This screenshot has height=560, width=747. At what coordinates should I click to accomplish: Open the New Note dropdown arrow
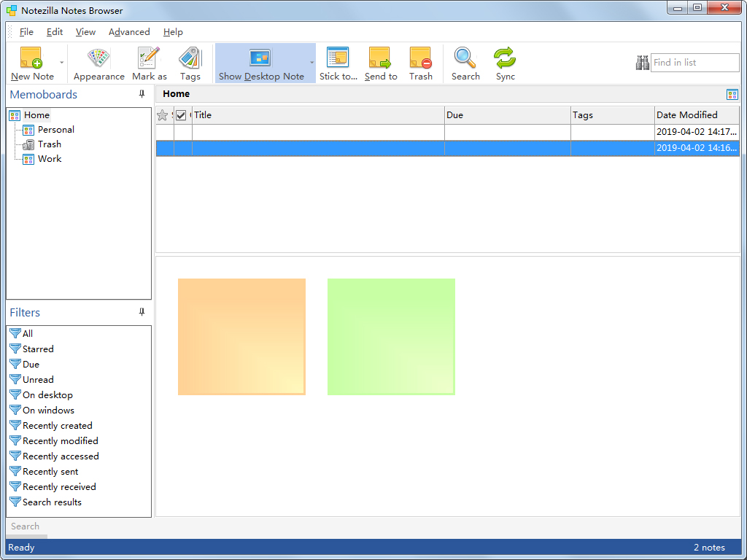63,63
